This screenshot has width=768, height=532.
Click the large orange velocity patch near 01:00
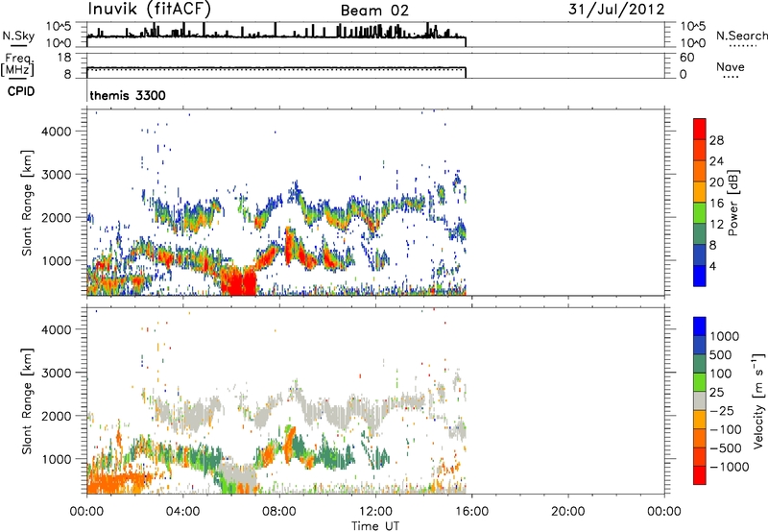coord(116,481)
